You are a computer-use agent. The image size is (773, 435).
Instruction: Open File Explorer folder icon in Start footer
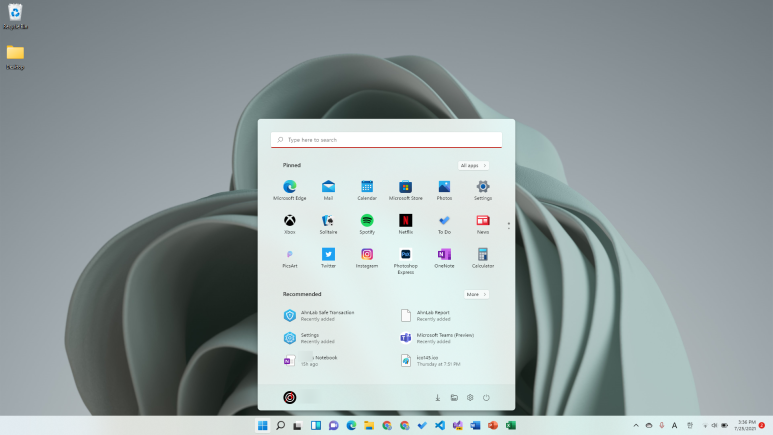tap(454, 398)
